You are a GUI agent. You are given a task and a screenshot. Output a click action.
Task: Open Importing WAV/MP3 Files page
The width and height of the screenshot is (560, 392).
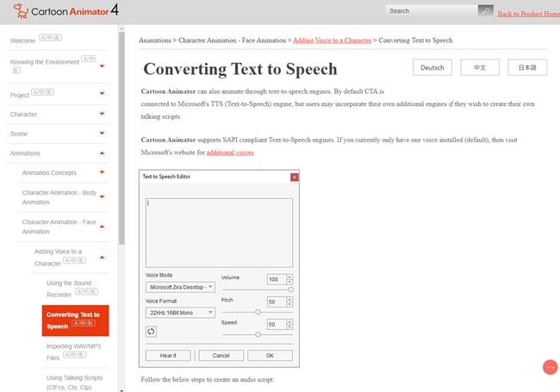73,352
